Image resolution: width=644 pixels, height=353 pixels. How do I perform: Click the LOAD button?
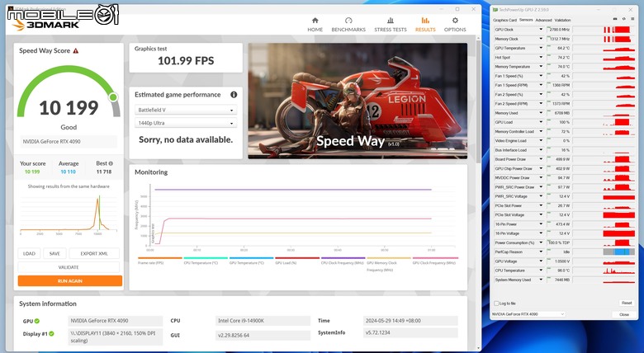coord(29,254)
